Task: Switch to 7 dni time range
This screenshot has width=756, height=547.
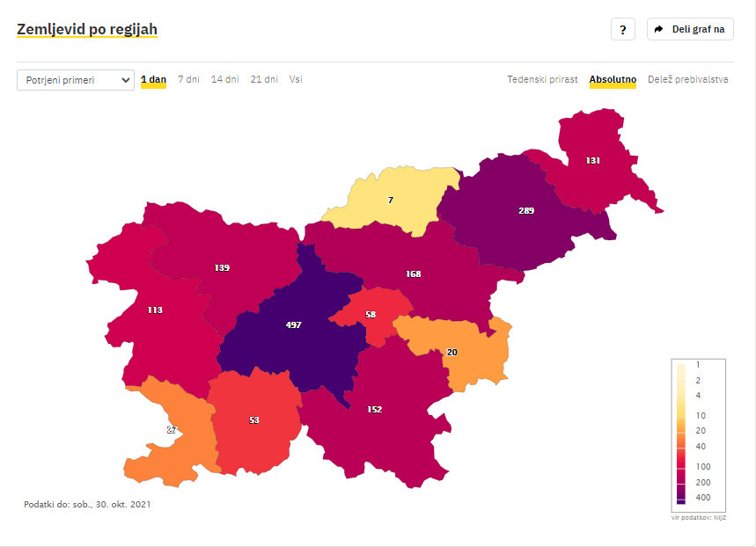Action: coord(188,79)
